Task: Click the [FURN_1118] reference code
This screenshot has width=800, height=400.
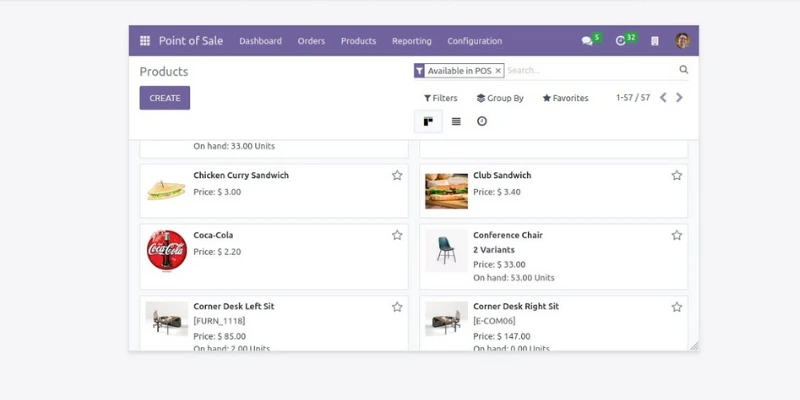Action: click(219, 321)
